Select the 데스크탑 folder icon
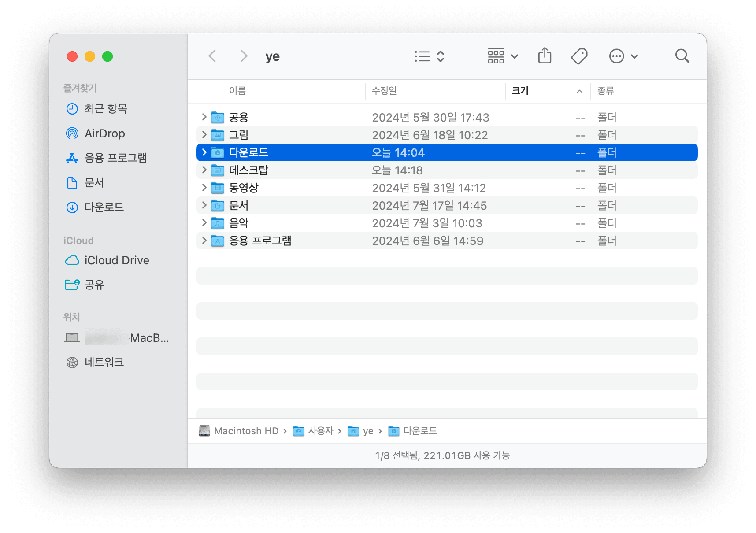 pos(218,170)
